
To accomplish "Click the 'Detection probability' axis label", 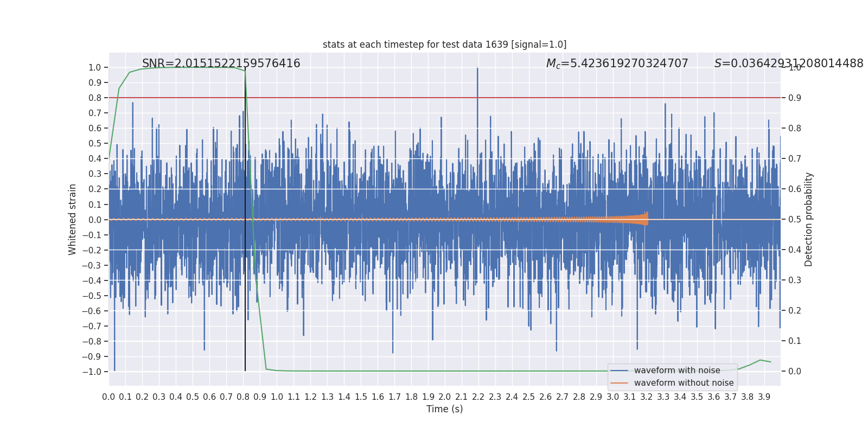I will pyautogui.click(x=809, y=219).
